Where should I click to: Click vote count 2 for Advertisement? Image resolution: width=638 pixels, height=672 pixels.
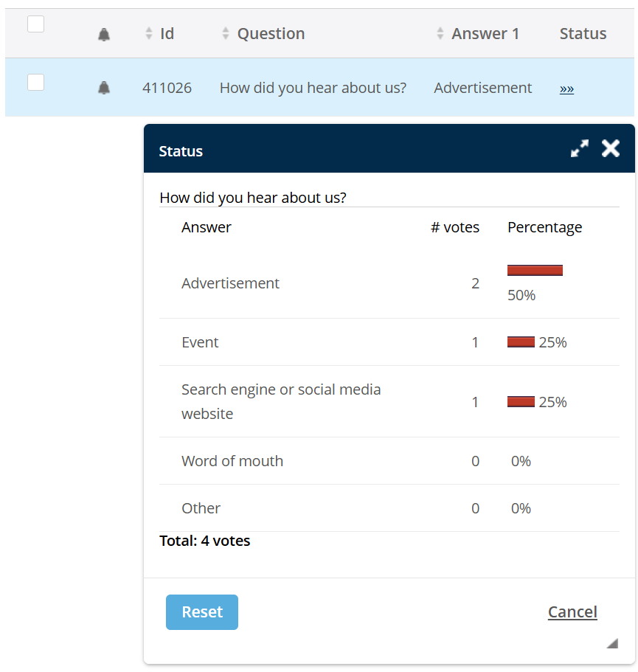coord(475,283)
